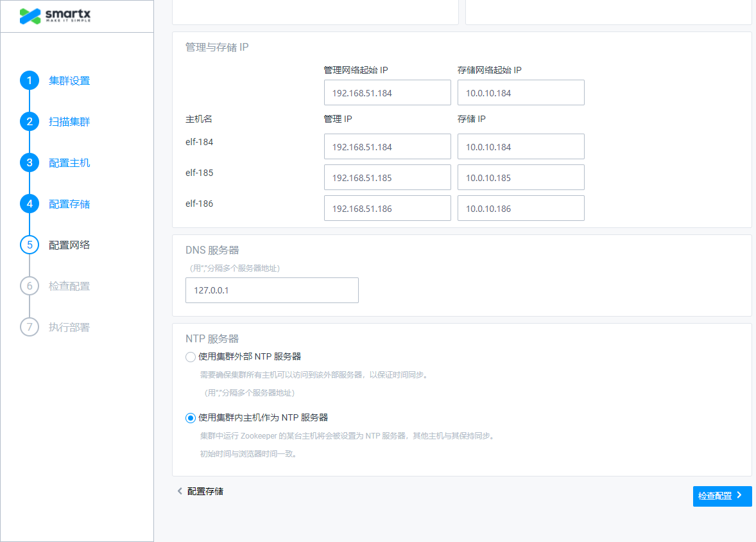756x542 pixels.
Task: Open 配置存储 step in sidebar
Action: 69,204
